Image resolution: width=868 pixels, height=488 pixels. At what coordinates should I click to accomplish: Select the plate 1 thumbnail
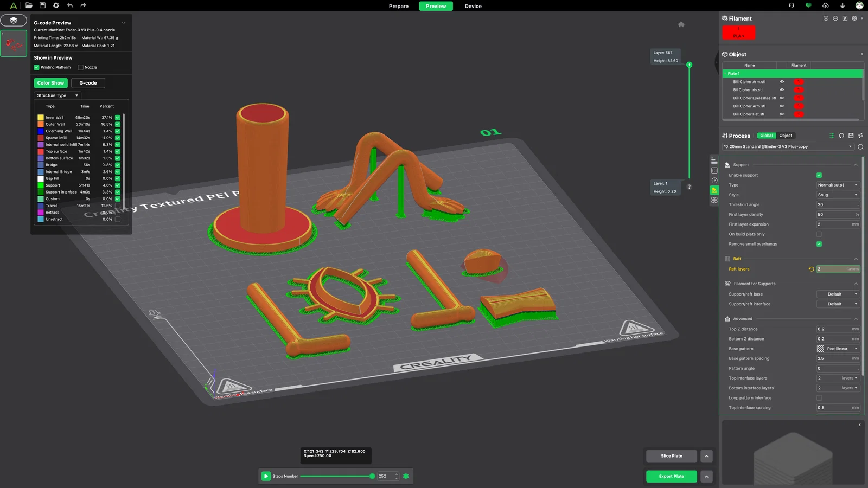(x=14, y=43)
